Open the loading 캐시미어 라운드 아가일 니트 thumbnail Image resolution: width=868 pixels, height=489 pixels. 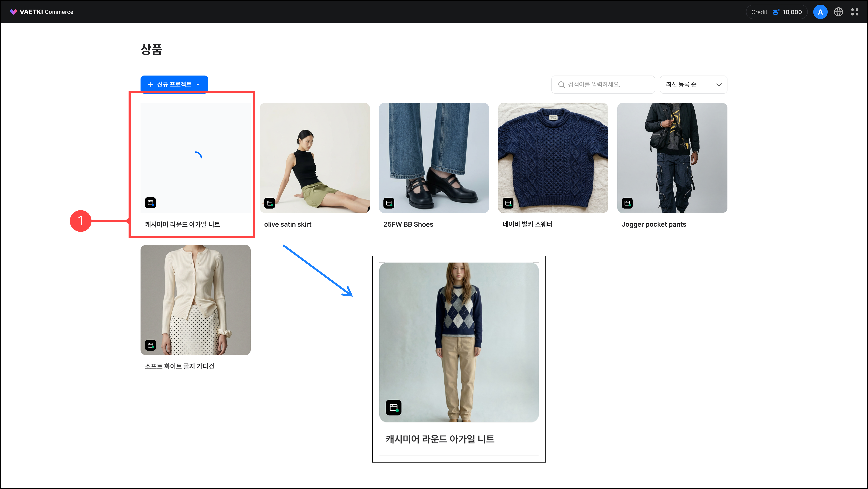click(195, 158)
